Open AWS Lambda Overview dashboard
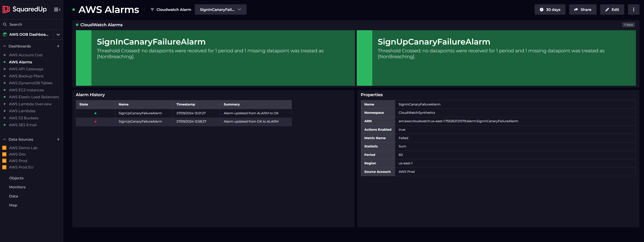Image resolution: width=644 pixels, height=242 pixels. tap(30, 104)
